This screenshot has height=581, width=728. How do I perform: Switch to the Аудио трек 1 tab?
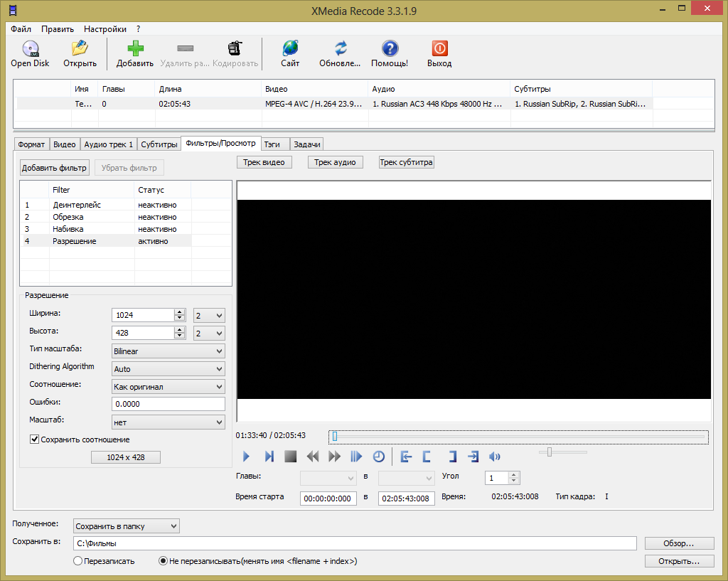pyautogui.click(x=109, y=144)
